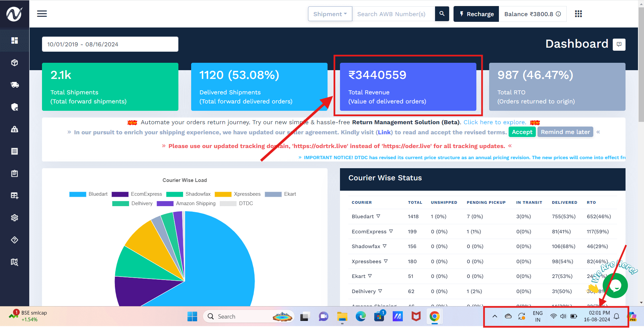Open notification bell in system tray
Viewport: 644px width, 328px height.
[616, 316]
